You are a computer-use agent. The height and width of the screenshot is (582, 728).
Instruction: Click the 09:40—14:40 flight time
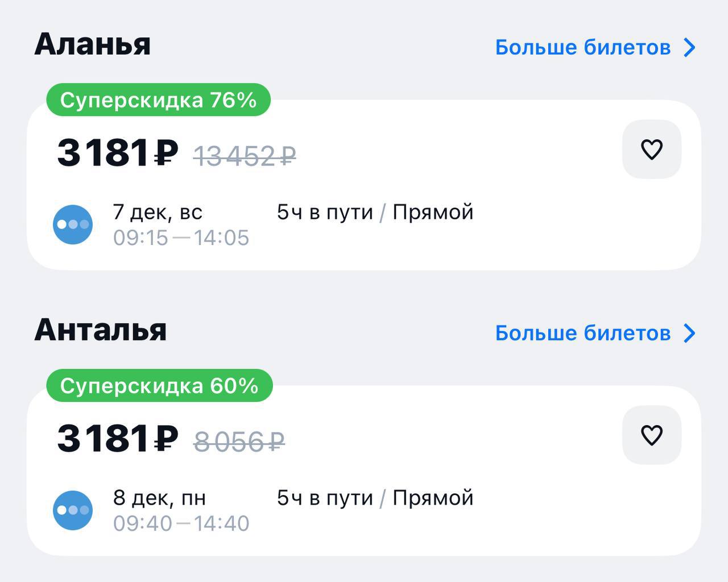coord(181,523)
